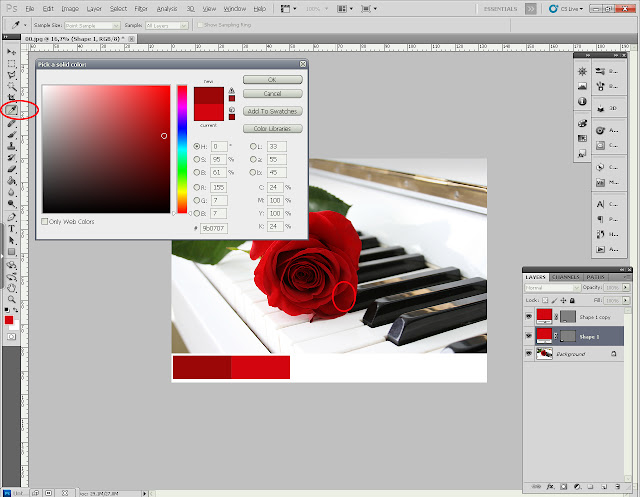Select the Path Selection tool
Viewport: 640px width, 497px height.
click(11, 240)
